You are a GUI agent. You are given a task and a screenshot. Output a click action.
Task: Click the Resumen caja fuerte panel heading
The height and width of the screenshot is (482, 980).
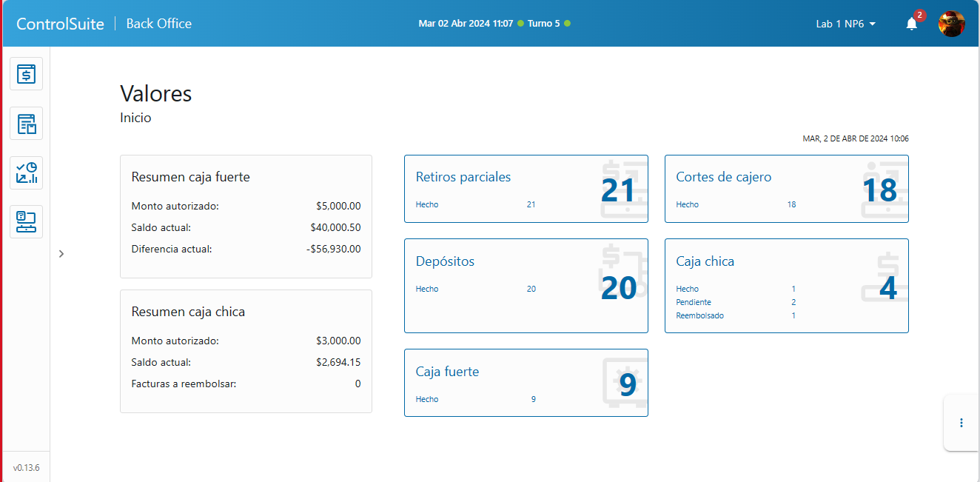(x=190, y=177)
